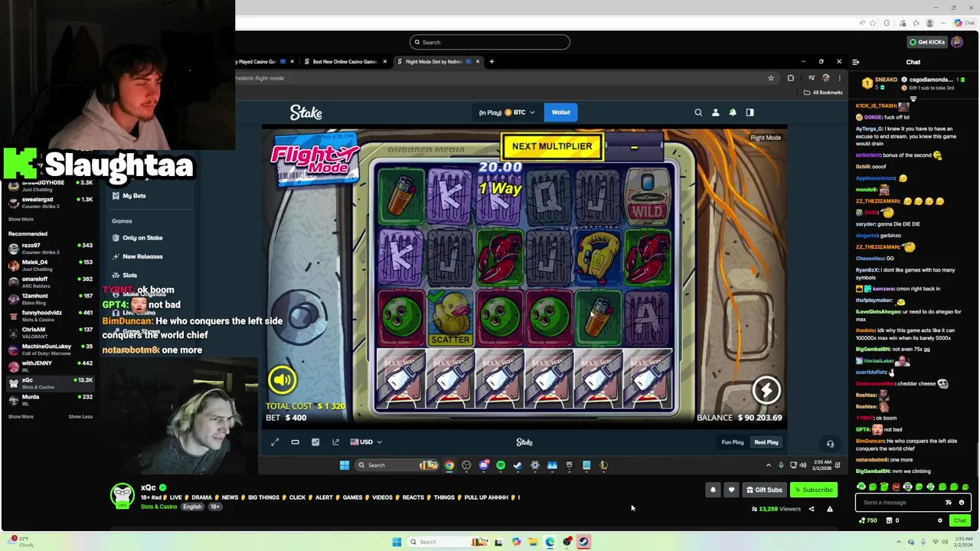Bookmark this page with star icon
980x551 pixels.
click(771, 78)
